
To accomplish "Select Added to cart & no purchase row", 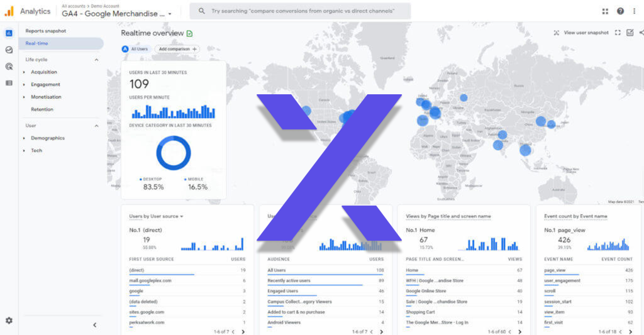I will pos(325,312).
